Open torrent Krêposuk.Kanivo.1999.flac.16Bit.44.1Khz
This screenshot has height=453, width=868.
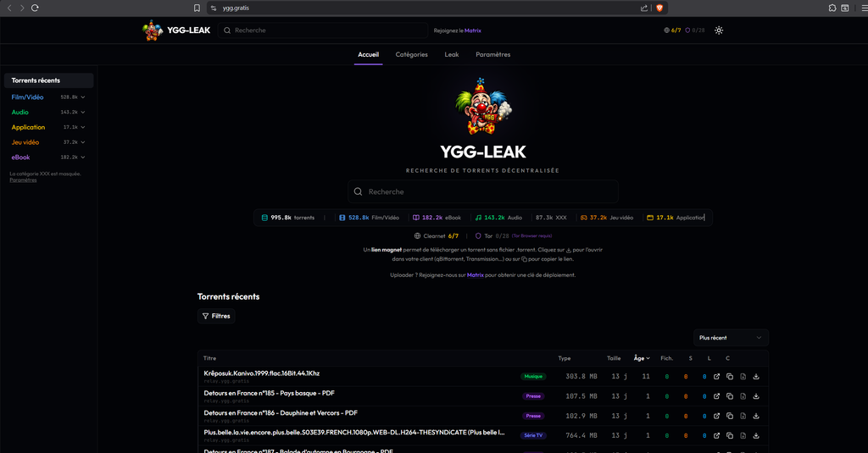tap(261, 373)
